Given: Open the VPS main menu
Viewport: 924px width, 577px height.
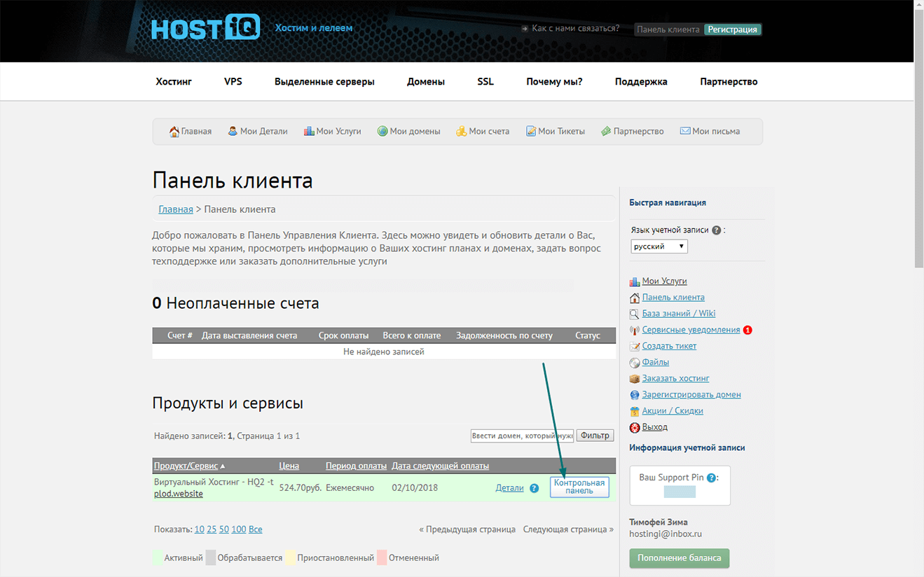Looking at the screenshot, I should coord(233,81).
